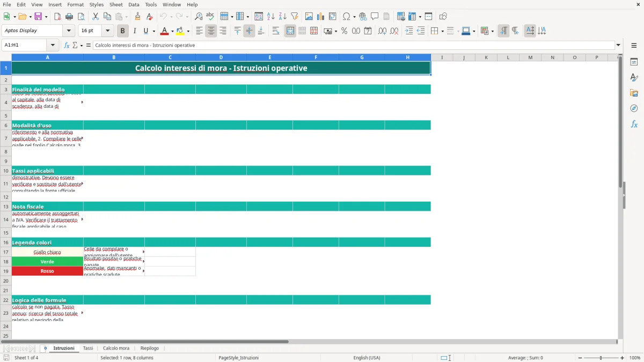This screenshot has width=644, height=362.
Task: Open the Print Preview
Action: 80,17
